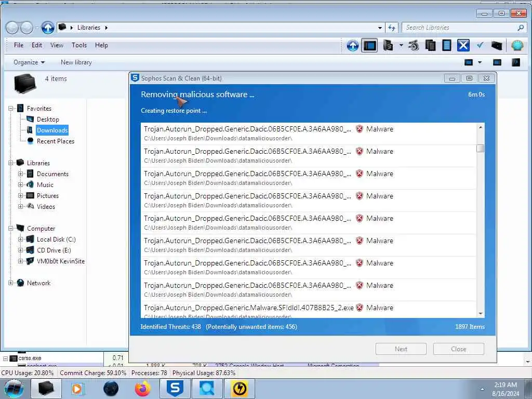Select Downloads under Favorites
Image resolution: width=532 pixels, height=399 pixels.
52,130
